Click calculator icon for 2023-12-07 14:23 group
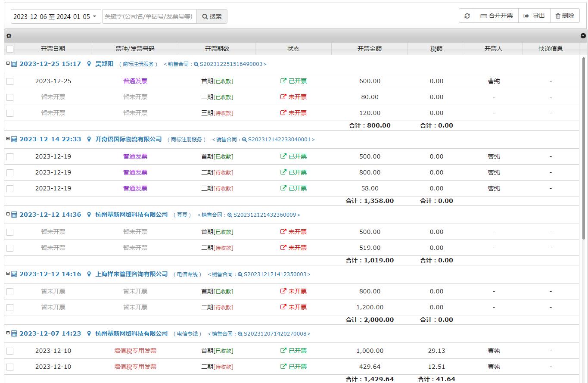The image size is (588, 383). point(14,334)
